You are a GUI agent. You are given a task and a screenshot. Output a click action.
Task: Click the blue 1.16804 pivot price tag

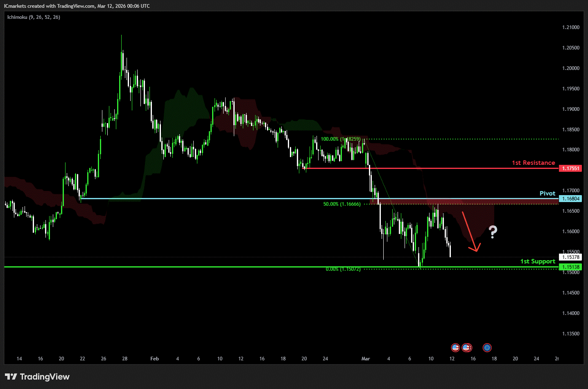tap(570, 199)
